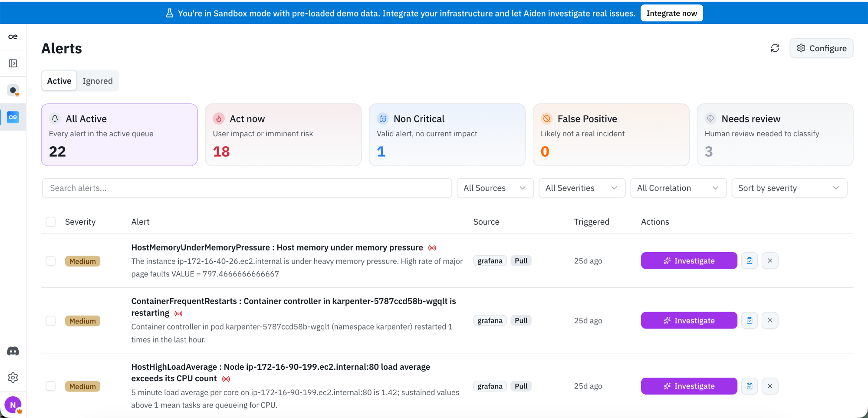Check the HostMemoryUnderMemoryPressure row checkbox
868x418 pixels.
click(x=51, y=261)
